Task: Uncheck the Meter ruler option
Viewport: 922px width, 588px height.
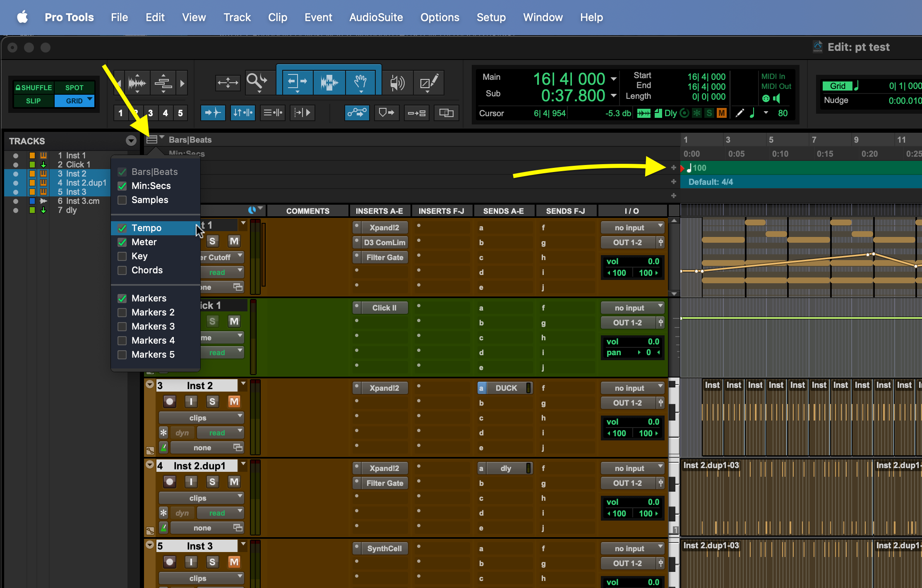Action: coord(122,242)
